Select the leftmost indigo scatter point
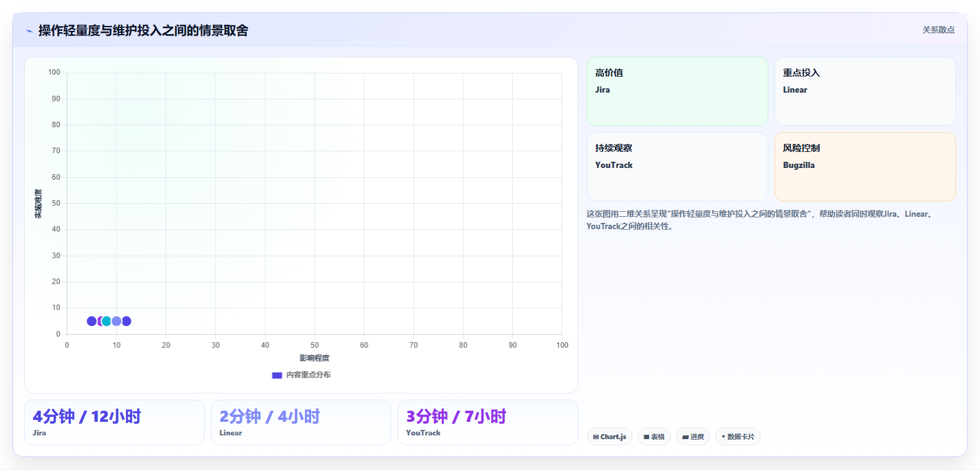The height and width of the screenshot is (470, 980). coord(91,321)
